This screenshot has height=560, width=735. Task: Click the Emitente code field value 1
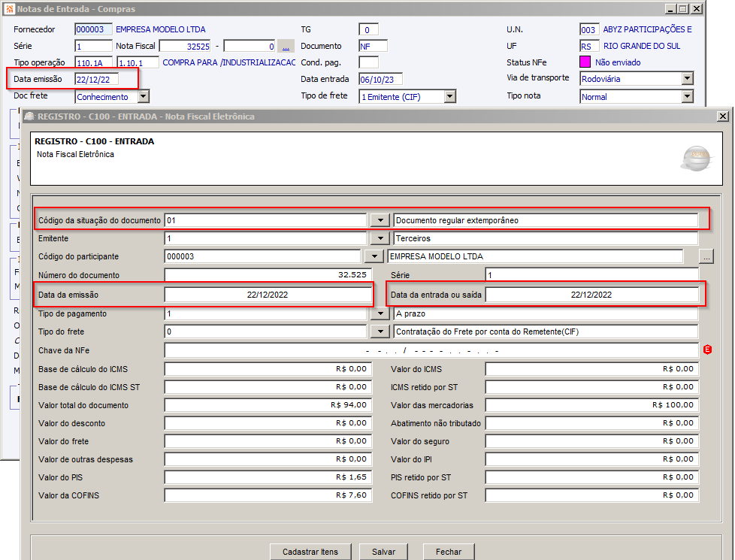tap(265, 238)
